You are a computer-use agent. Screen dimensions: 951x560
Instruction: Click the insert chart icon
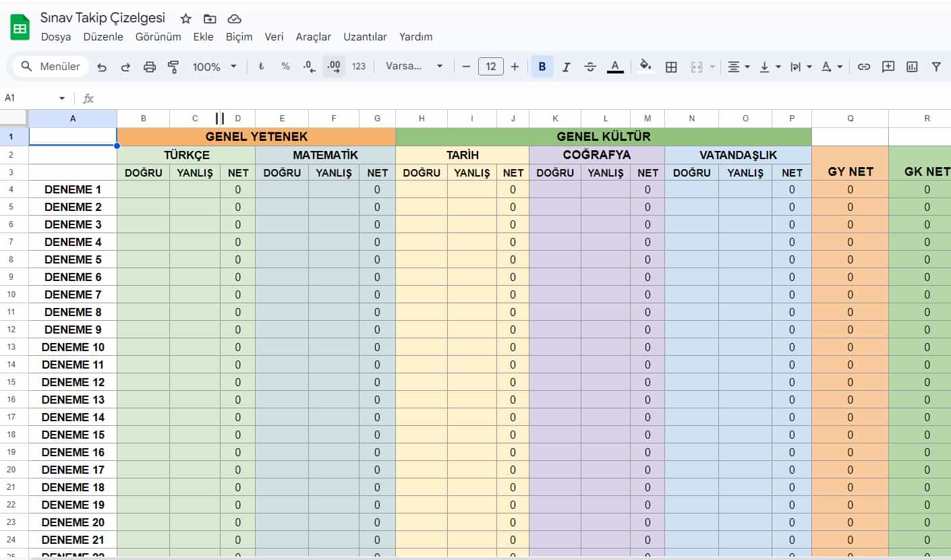pos(912,67)
